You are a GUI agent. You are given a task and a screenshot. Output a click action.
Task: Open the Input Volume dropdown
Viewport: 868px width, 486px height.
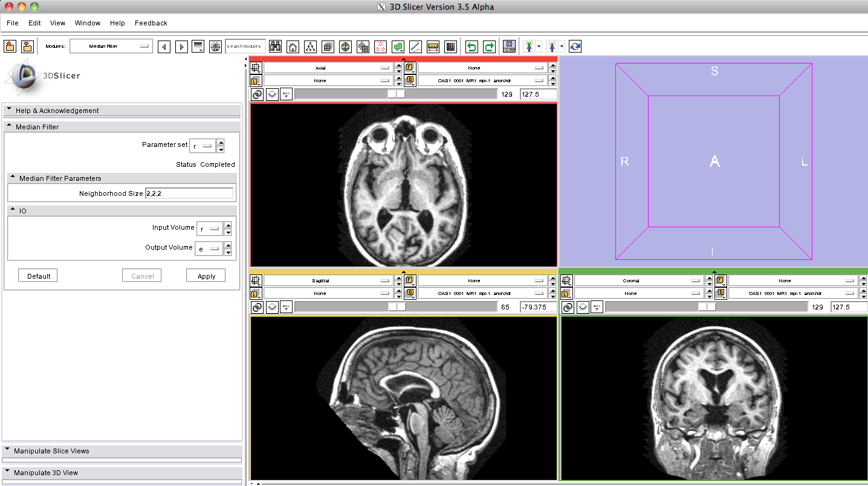[209, 229]
